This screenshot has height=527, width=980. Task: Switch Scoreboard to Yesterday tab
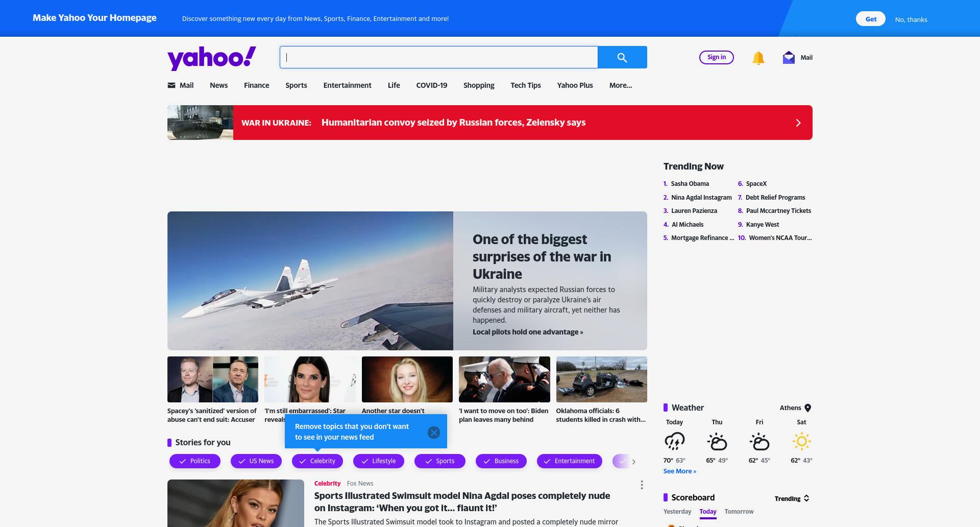coord(677,512)
